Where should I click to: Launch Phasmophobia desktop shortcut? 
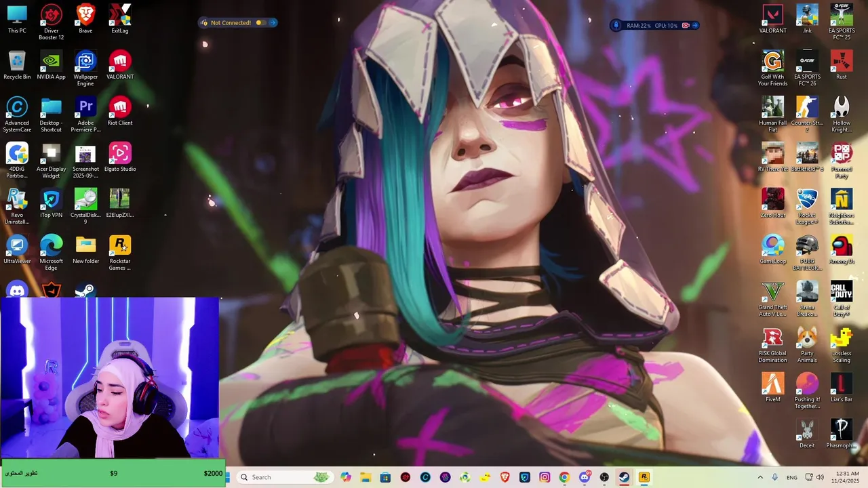842,434
